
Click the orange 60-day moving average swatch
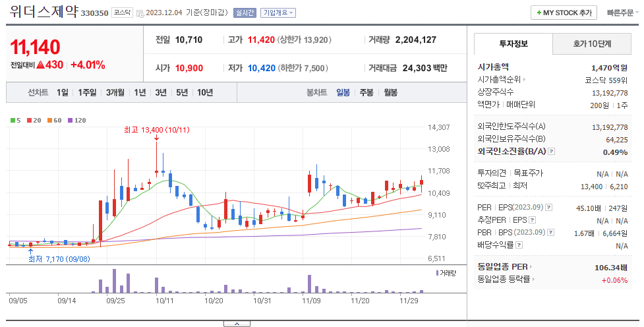coord(49,121)
